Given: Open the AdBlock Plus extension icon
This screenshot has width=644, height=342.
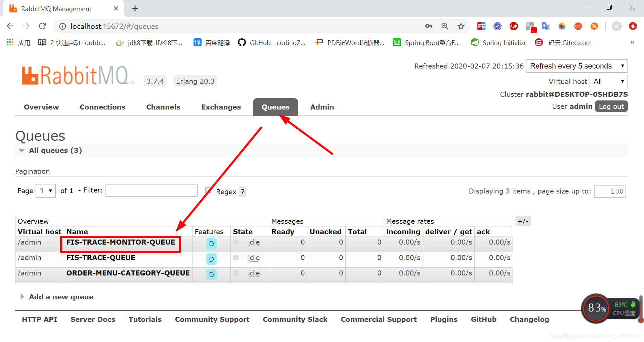Looking at the screenshot, I should (x=513, y=26).
